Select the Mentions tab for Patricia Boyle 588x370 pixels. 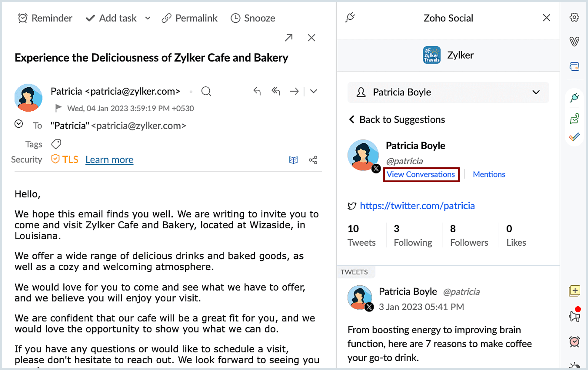[x=489, y=175]
